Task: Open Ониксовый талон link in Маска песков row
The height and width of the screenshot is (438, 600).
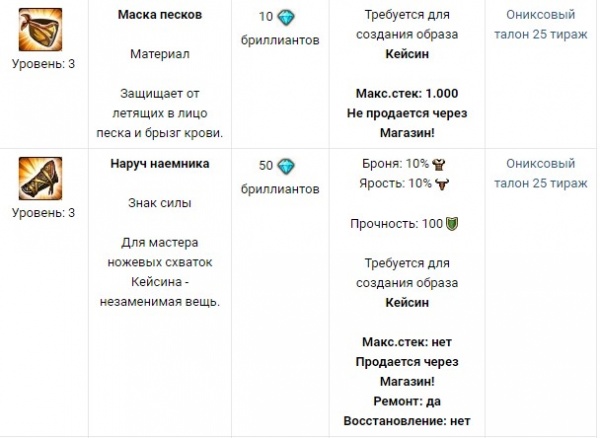Action: click(541, 27)
